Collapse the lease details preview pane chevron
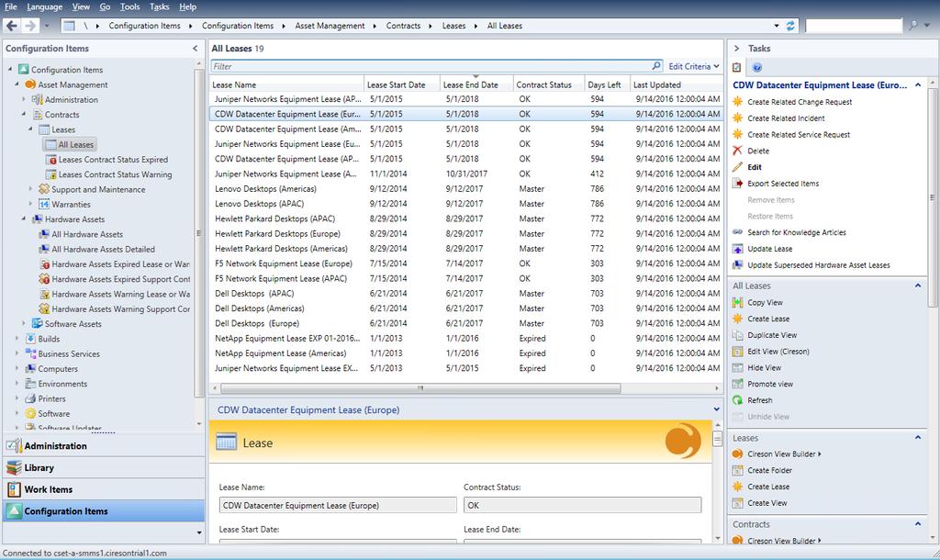940x560 pixels. pyautogui.click(x=716, y=409)
